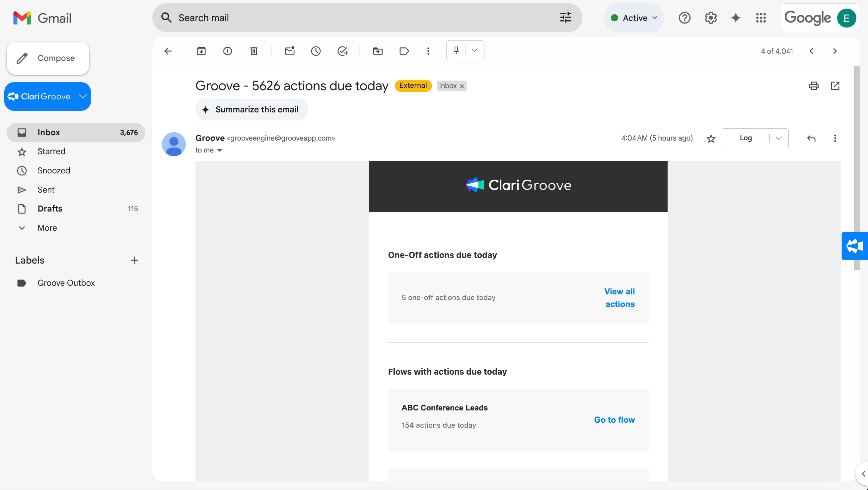Click the pin icon in the toolbar
Viewport: 868px width, 490px height.
coord(456,50)
